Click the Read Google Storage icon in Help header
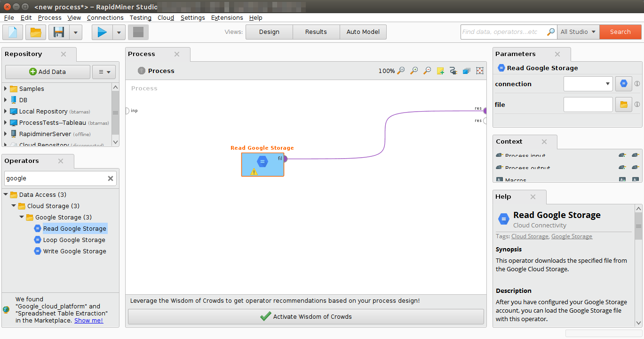The image size is (644, 339). coord(504,219)
